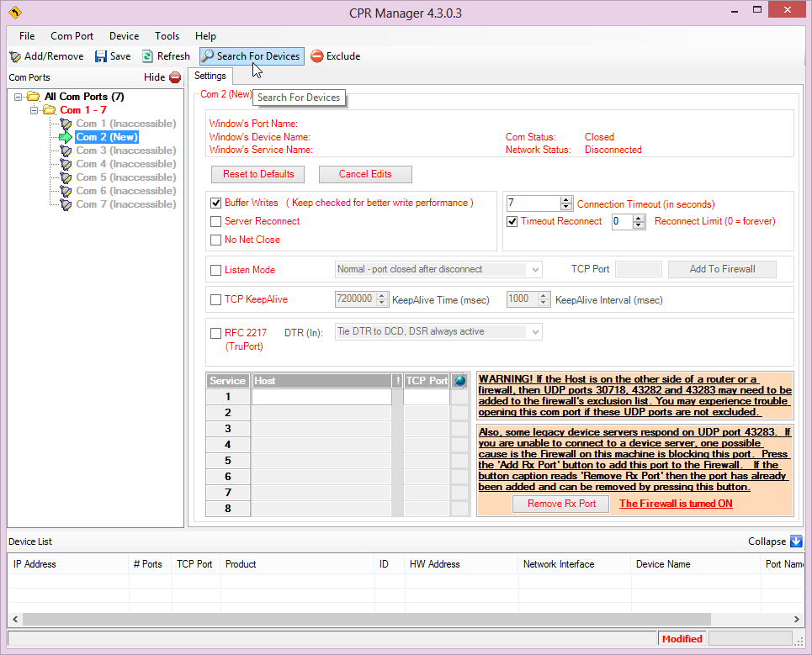Decrease the KeepAlive Interval value
This screenshot has height=655, width=812.
(x=544, y=303)
